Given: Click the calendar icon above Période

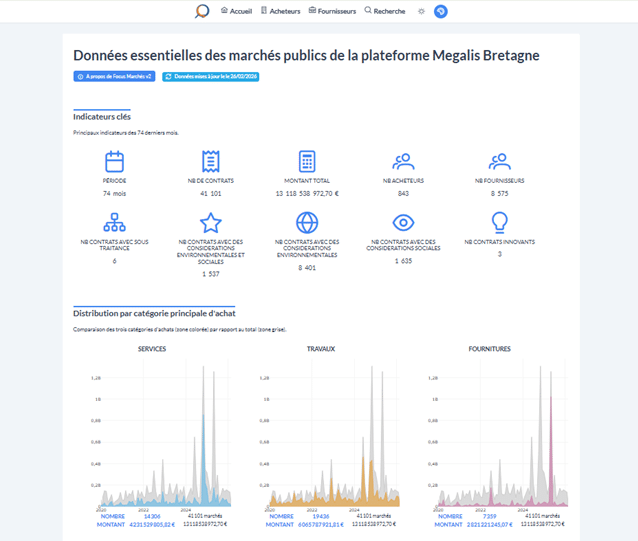Looking at the screenshot, I should pyautogui.click(x=114, y=161).
